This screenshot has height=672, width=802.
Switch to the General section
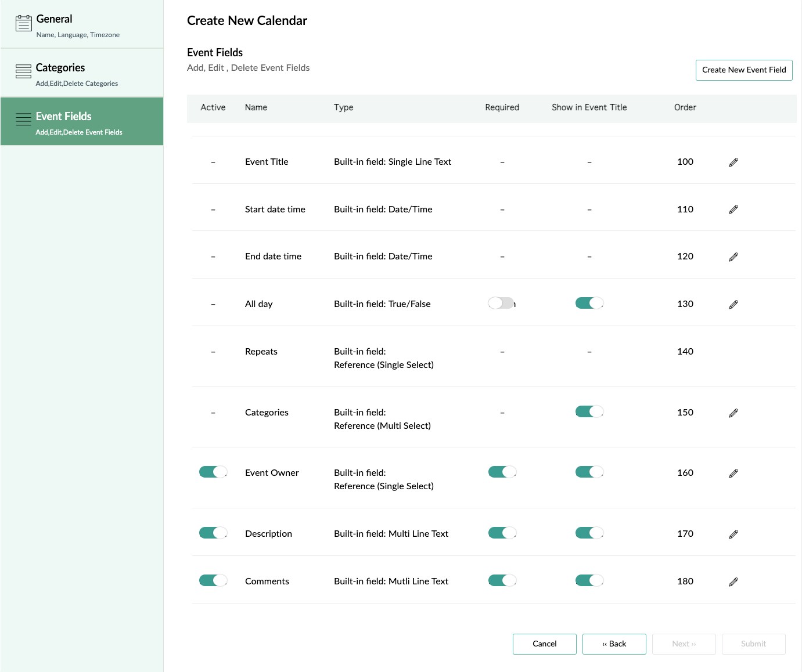point(81,23)
